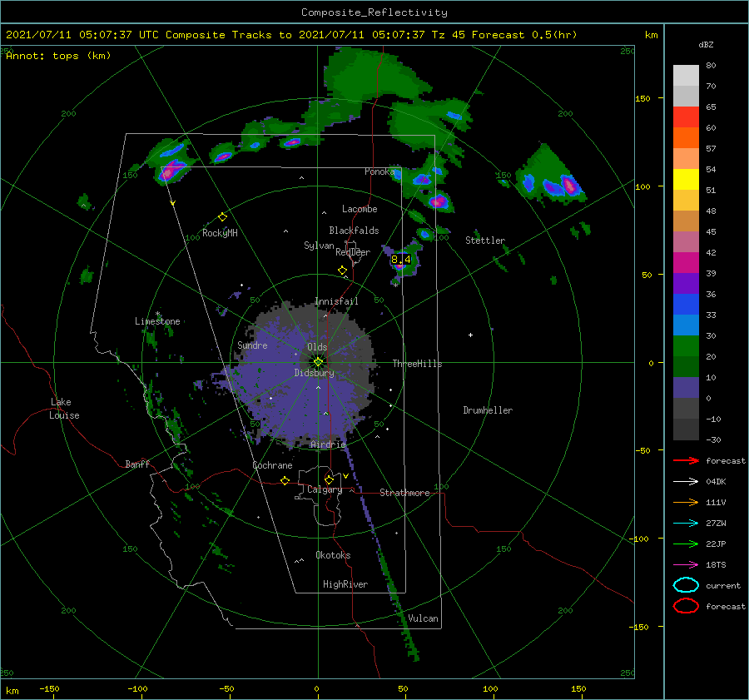749x700 pixels.
Task: Click the cyan current ellipse legend icon
Action: (686, 585)
